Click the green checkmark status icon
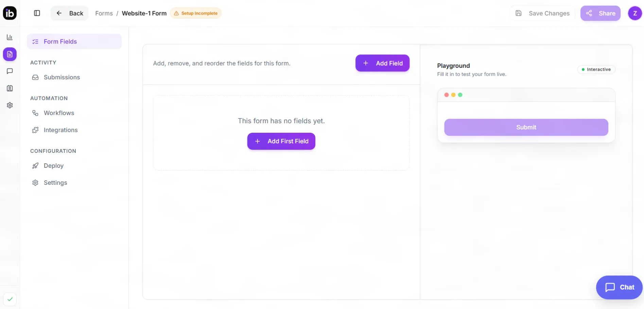644x309 pixels. tap(10, 299)
